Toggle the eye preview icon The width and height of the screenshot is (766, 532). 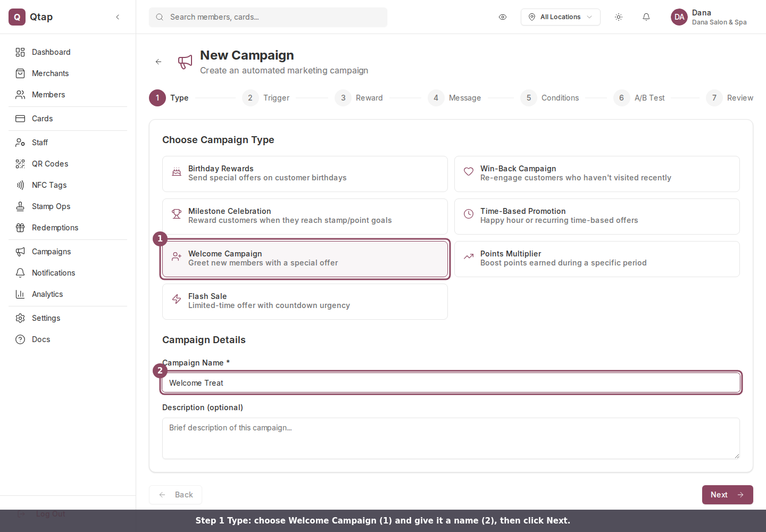(503, 17)
